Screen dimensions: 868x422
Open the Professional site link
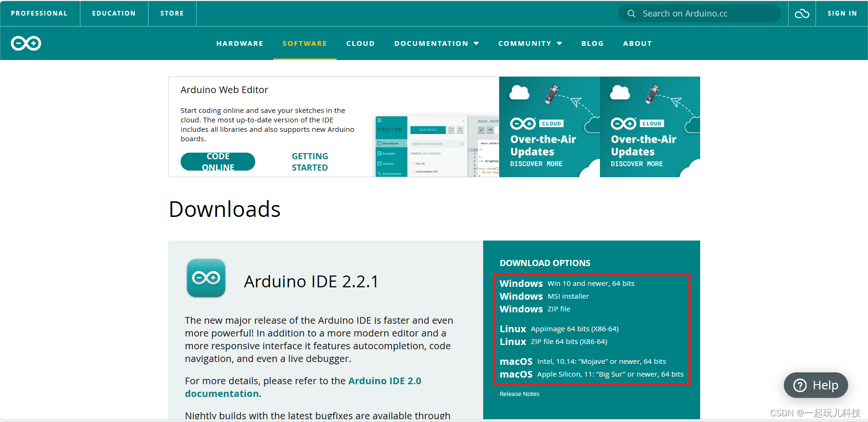point(39,13)
